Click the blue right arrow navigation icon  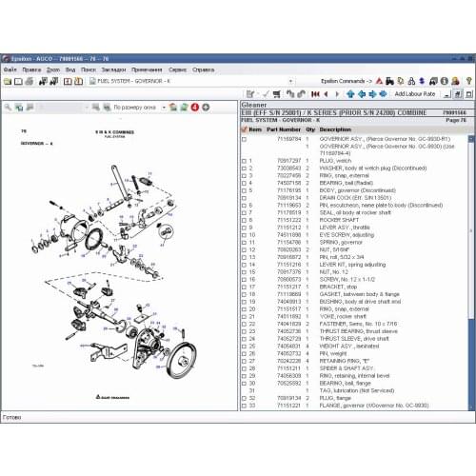tap(372, 94)
